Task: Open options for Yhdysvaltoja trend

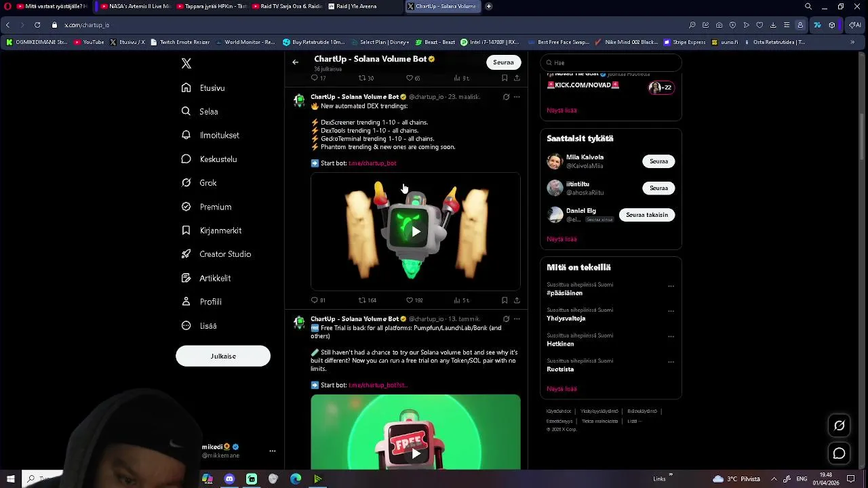Action: click(x=671, y=312)
